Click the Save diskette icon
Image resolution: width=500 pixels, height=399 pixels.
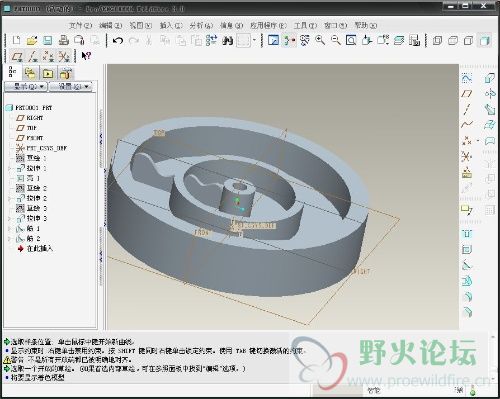[x=48, y=41]
